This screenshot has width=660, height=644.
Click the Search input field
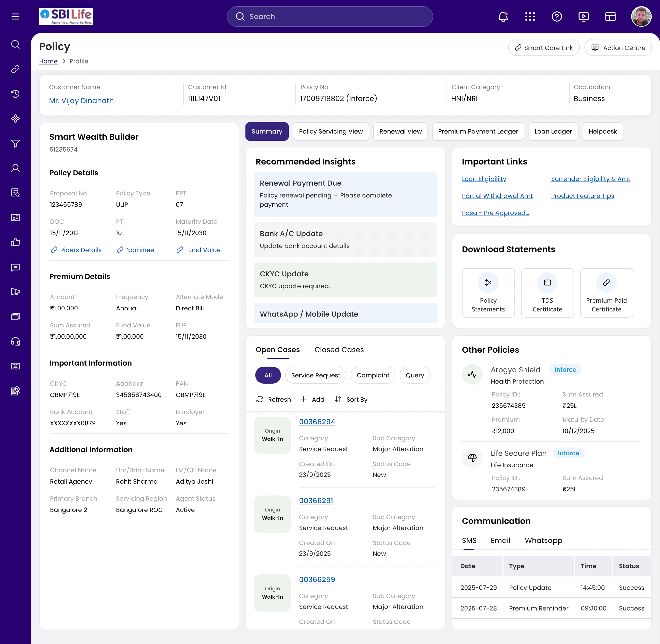click(x=329, y=16)
